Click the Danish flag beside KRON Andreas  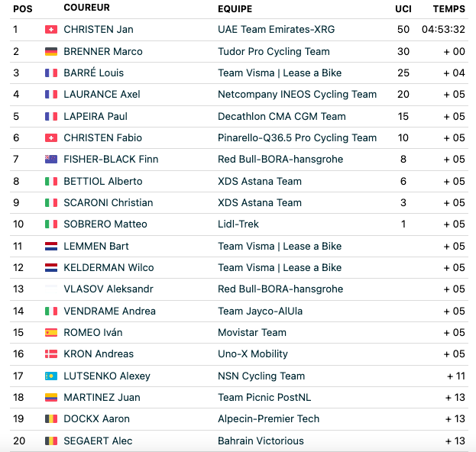pos(51,354)
